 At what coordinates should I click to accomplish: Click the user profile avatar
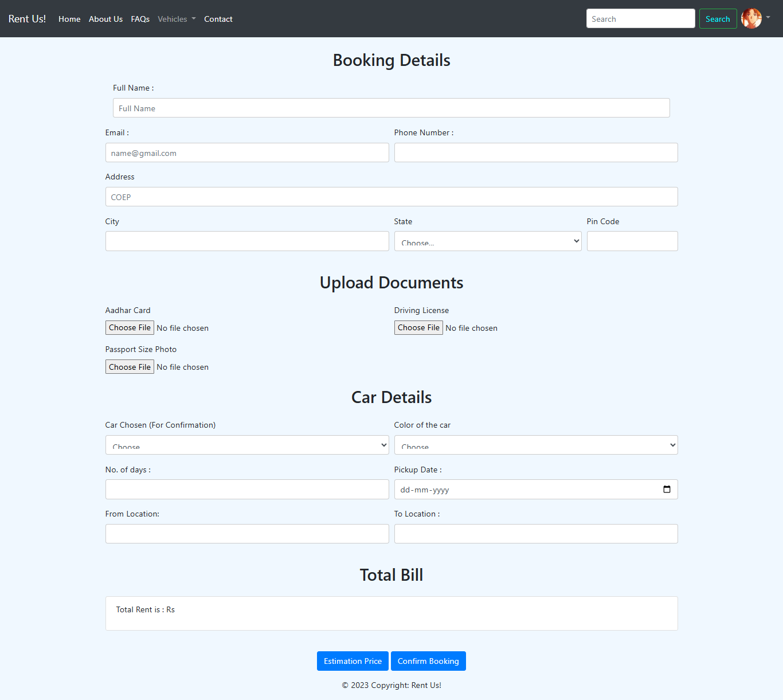[751, 18]
